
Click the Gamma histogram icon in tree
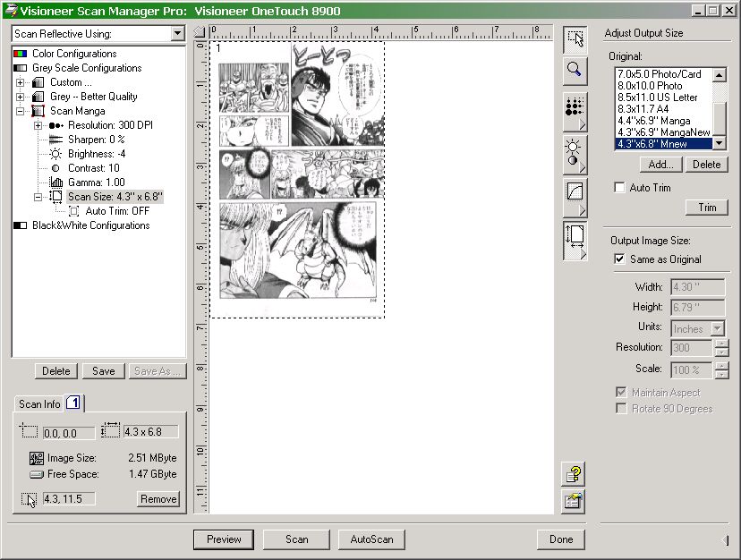(55, 182)
